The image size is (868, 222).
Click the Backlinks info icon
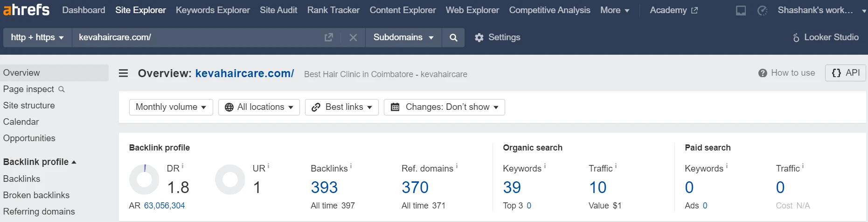click(x=351, y=166)
